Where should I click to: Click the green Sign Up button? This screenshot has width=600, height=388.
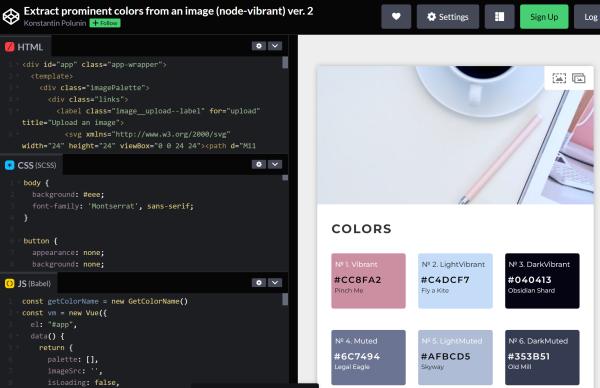coord(544,16)
